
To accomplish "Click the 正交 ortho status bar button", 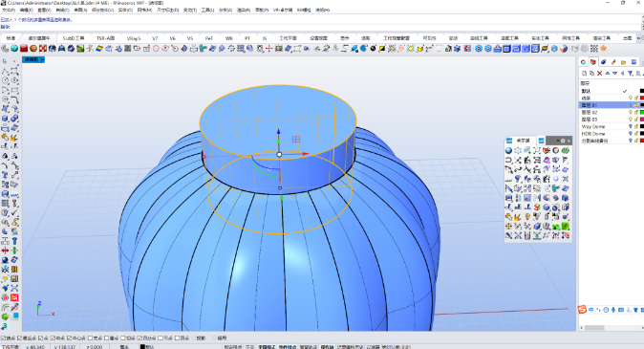I will click(249, 347).
